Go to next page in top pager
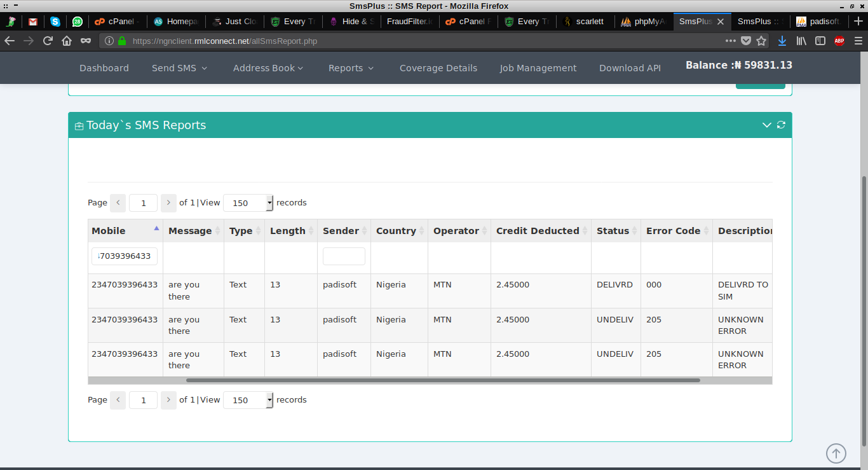 [x=168, y=203]
